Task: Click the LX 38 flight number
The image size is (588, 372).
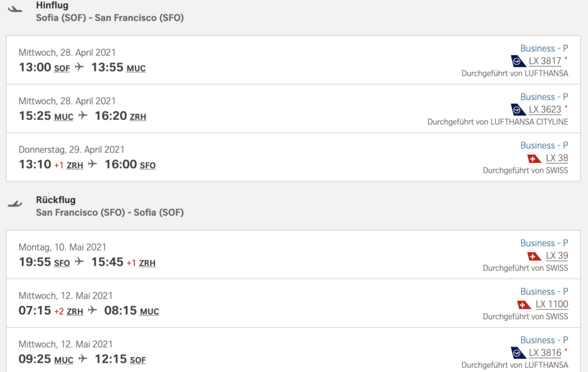Action: [557, 158]
